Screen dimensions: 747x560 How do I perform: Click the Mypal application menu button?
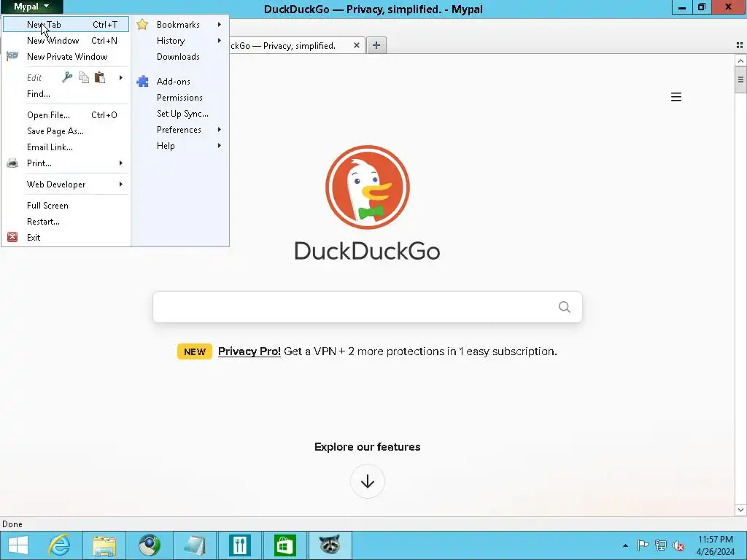tap(31, 7)
